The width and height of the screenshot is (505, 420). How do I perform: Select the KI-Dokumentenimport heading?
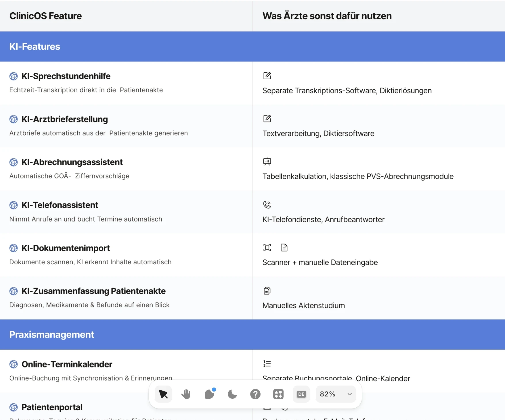pyautogui.click(x=66, y=248)
